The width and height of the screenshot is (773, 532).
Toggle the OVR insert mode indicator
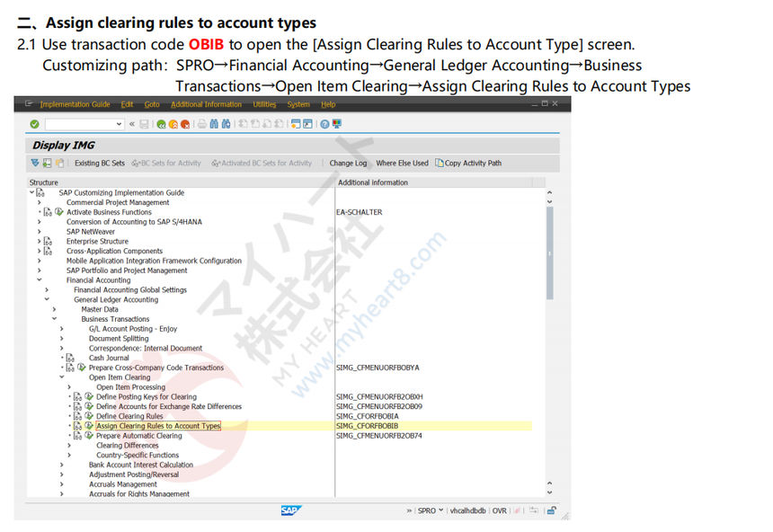point(500,510)
